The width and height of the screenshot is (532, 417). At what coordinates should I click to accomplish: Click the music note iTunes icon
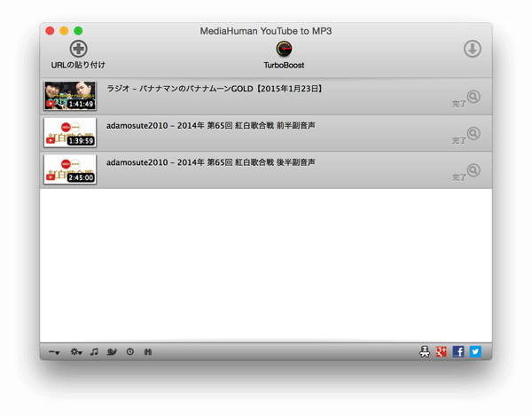tap(94, 352)
